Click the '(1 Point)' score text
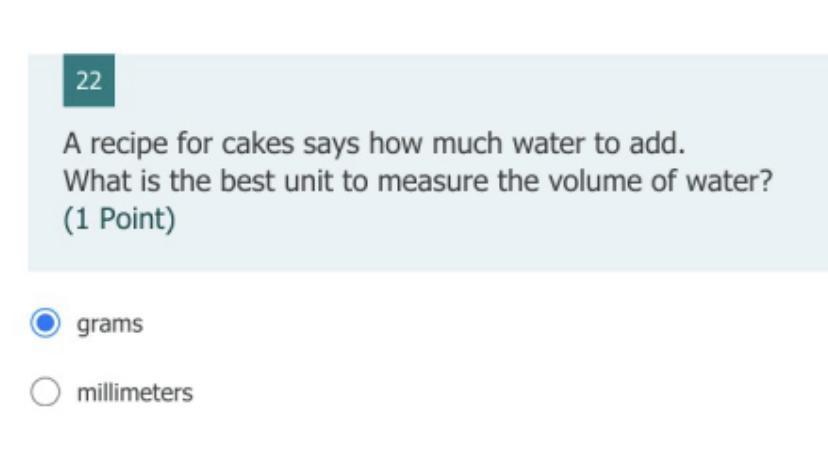The width and height of the screenshot is (828, 460). pos(119,220)
